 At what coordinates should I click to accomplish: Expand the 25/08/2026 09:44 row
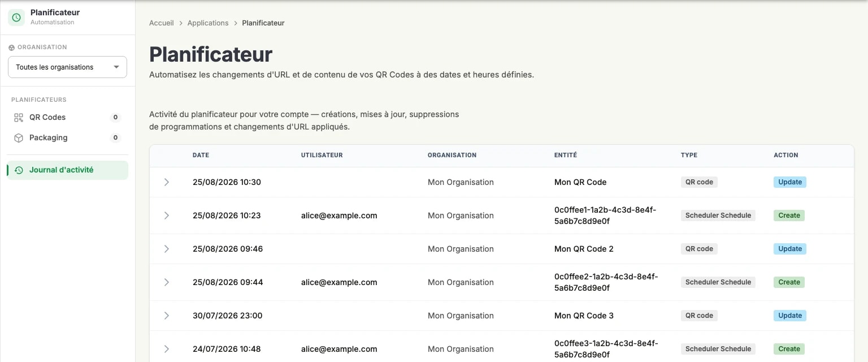pyautogui.click(x=166, y=282)
